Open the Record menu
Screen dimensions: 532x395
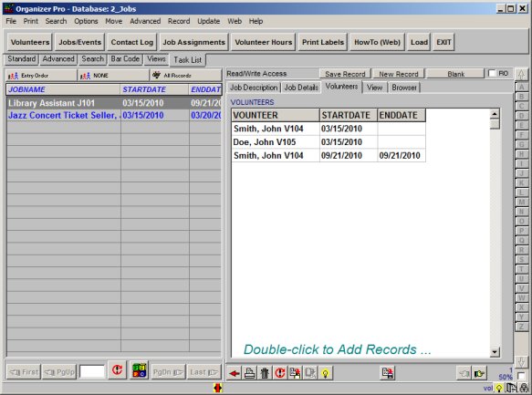tap(179, 21)
